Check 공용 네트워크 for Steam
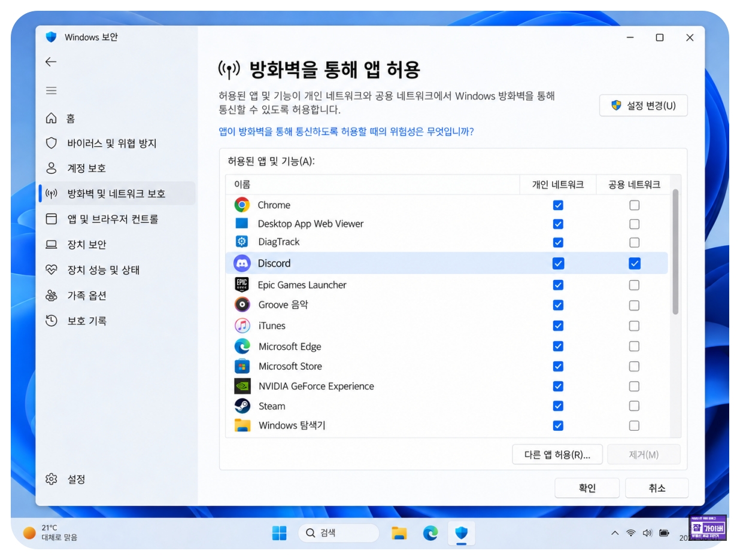 coord(634,406)
